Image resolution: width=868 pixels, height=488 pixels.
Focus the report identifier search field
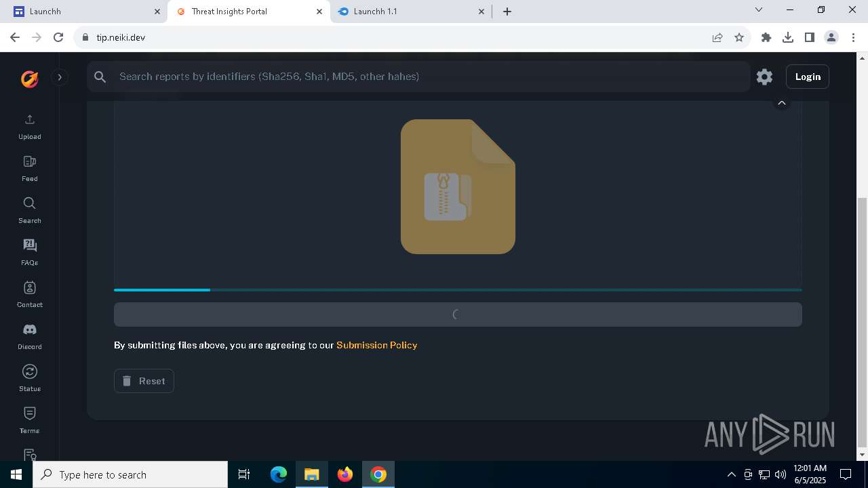point(418,77)
